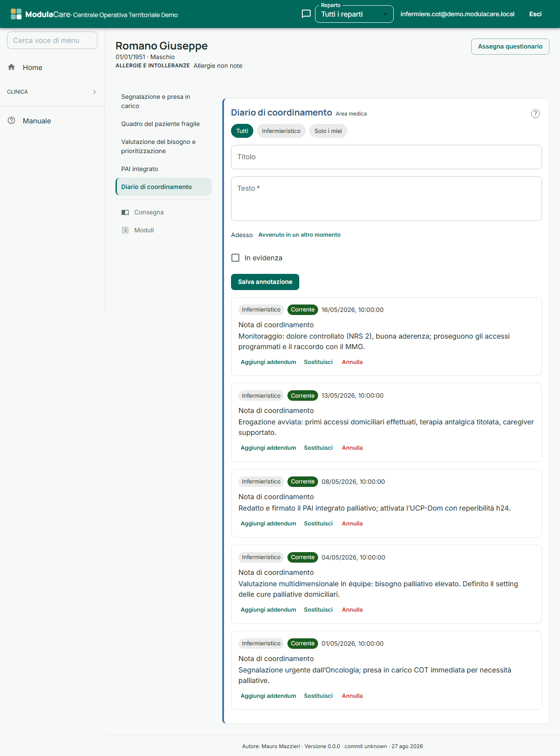The image size is (560, 756).
Task: Open the Manuale question mark icon
Action: point(11,121)
